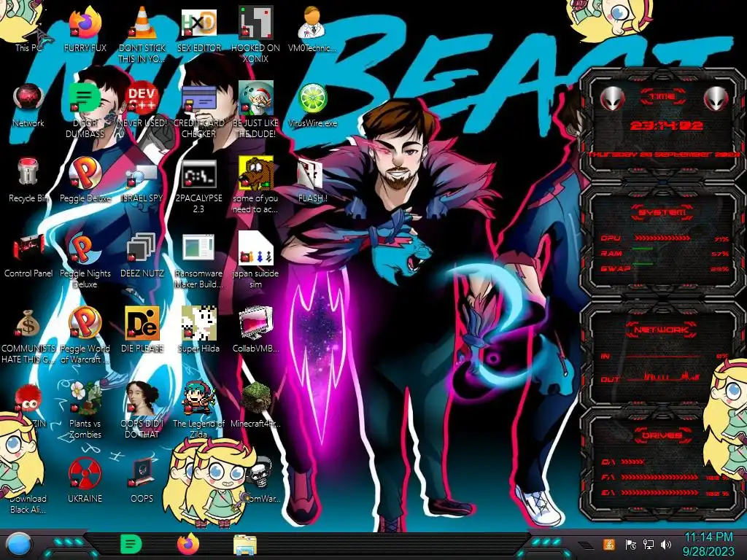The height and width of the screenshot is (560, 747).
Task: Open the OOPS headset icon
Action: (x=142, y=481)
